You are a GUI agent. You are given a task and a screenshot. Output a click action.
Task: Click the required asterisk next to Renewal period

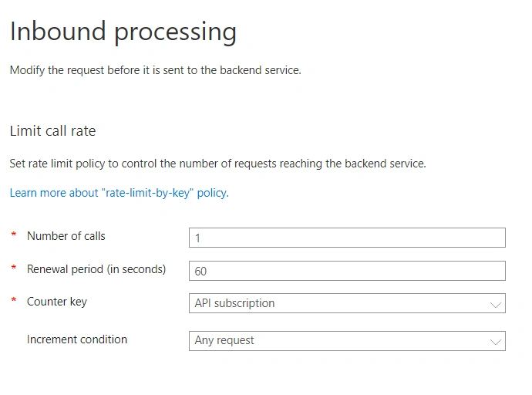[x=14, y=267]
